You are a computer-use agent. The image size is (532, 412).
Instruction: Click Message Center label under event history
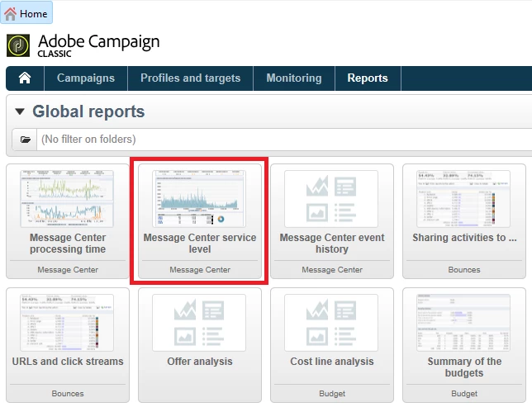[332, 270]
